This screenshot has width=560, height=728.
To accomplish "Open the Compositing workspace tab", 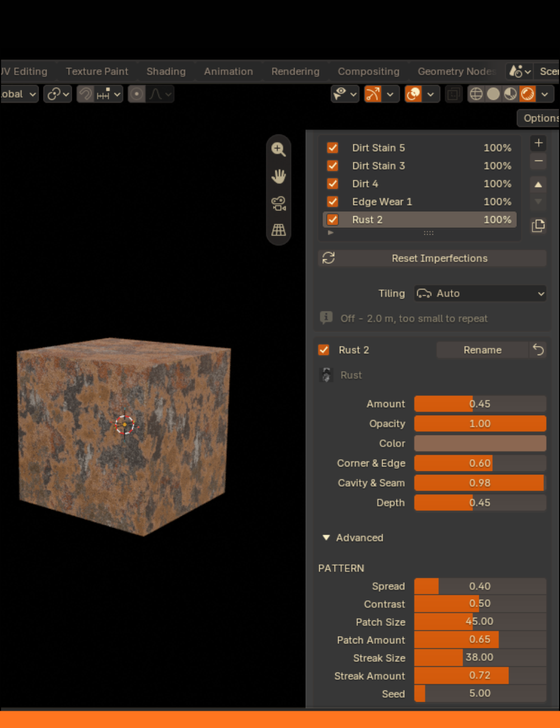I will coord(368,71).
